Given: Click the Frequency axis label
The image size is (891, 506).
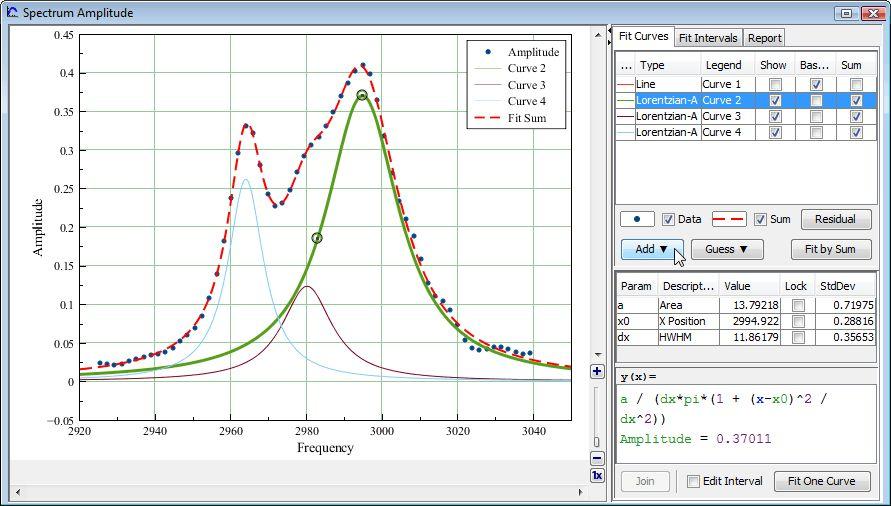Looking at the screenshot, I should point(325,448).
